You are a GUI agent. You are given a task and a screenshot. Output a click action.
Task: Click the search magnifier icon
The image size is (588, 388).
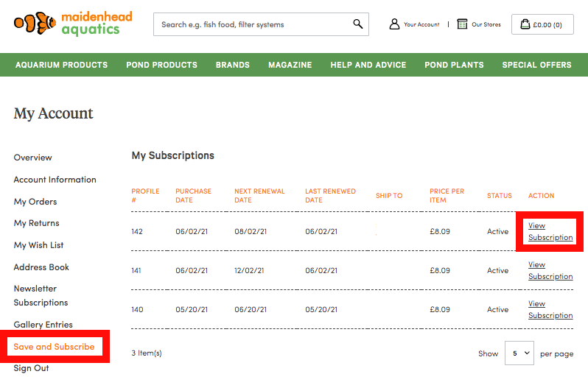[358, 24]
